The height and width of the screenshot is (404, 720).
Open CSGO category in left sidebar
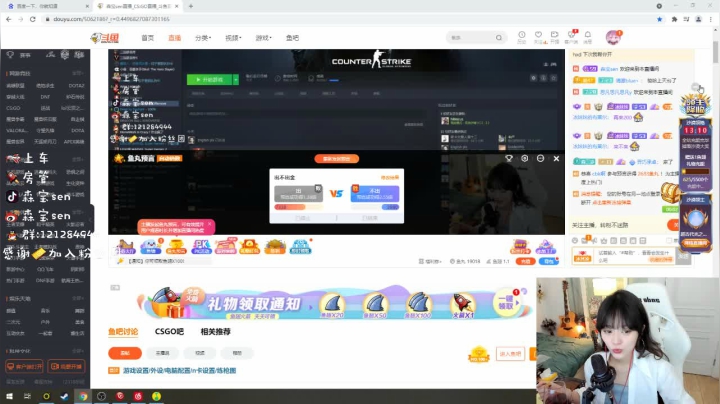pos(13,108)
